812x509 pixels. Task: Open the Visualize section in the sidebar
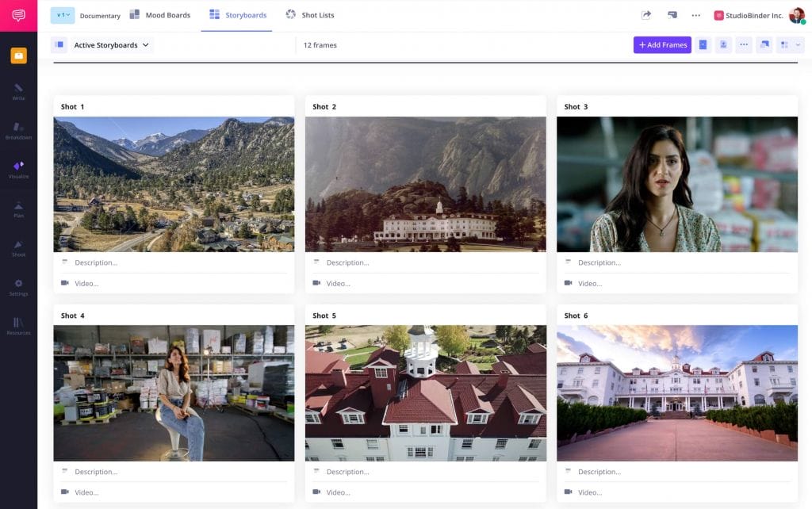pos(18,167)
